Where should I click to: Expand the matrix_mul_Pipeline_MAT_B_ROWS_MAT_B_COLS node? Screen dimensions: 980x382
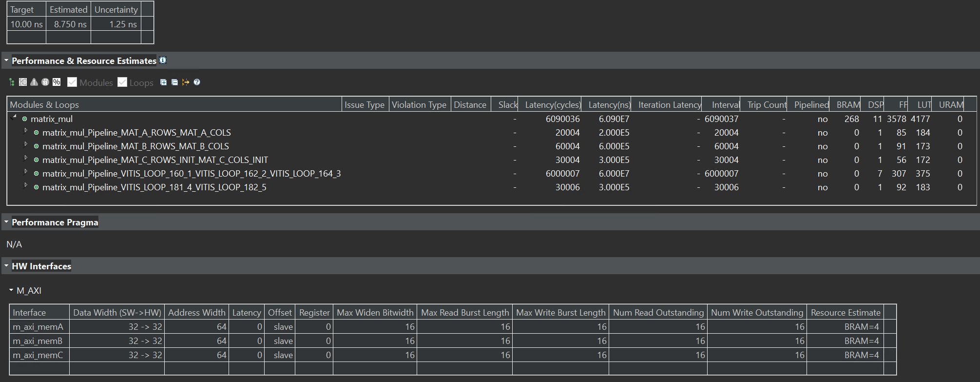(26, 144)
